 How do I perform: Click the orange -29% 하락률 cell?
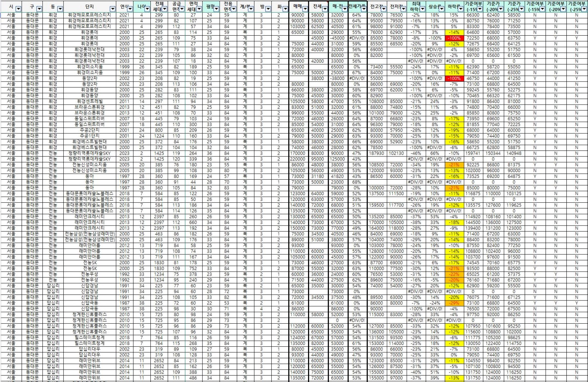[454, 303]
